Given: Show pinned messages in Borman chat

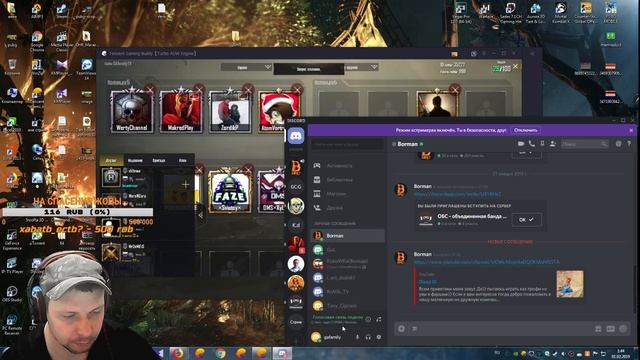Looking at the screenshot, I should pos(542,144).
